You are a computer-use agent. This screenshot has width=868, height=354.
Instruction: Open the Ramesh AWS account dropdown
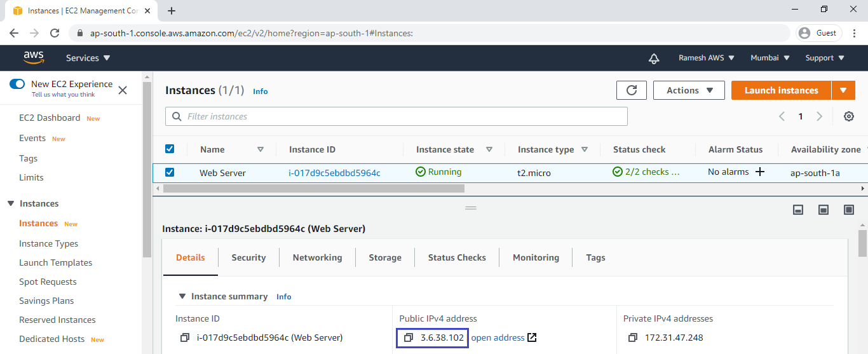[707, 58]
